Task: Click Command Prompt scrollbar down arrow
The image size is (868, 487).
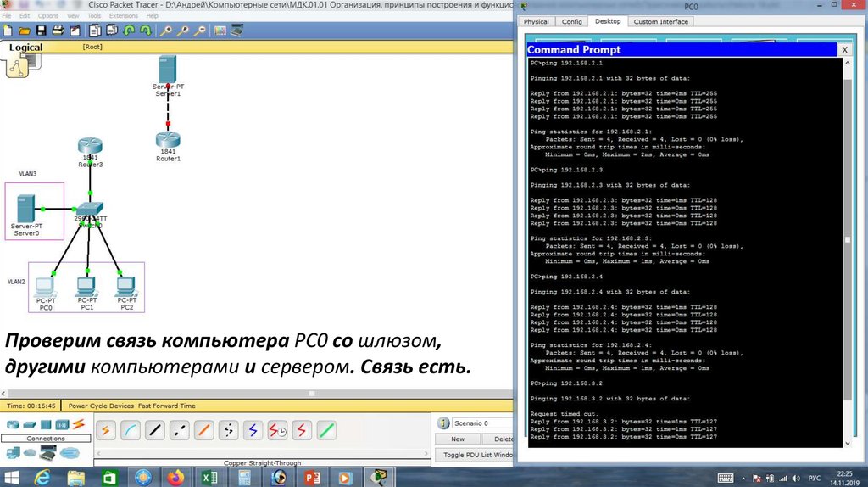Action: pos(848,443)
